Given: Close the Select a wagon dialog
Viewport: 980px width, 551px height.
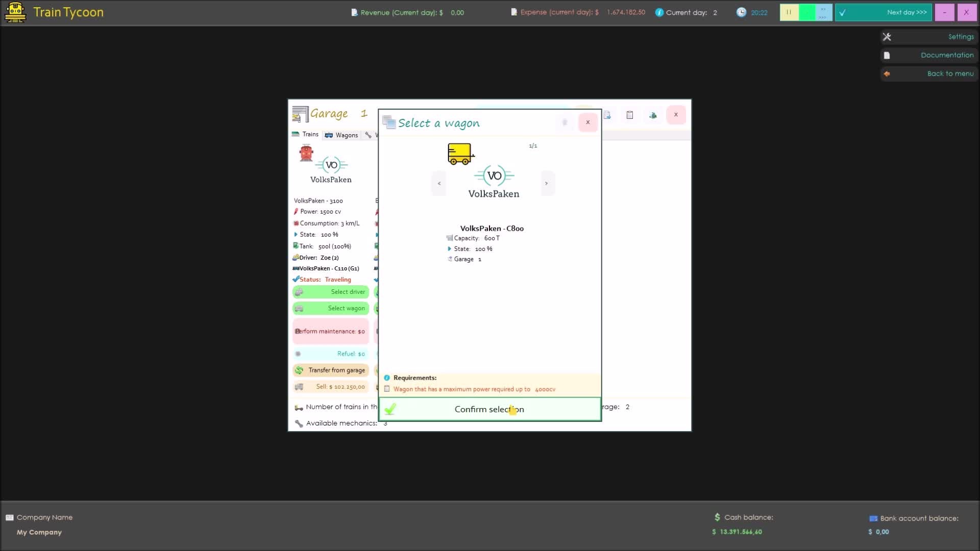Looking at the screenshot, I should [587, 122].
